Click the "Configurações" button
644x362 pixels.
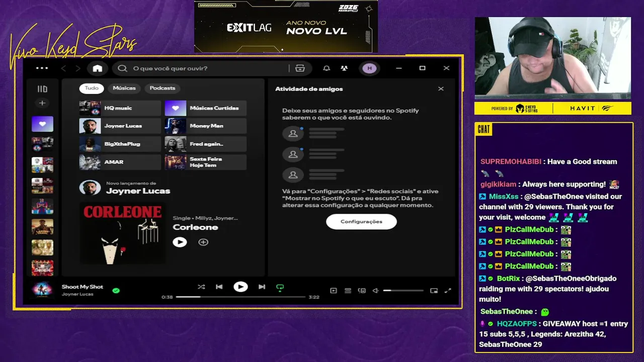[x=361, y=222]
